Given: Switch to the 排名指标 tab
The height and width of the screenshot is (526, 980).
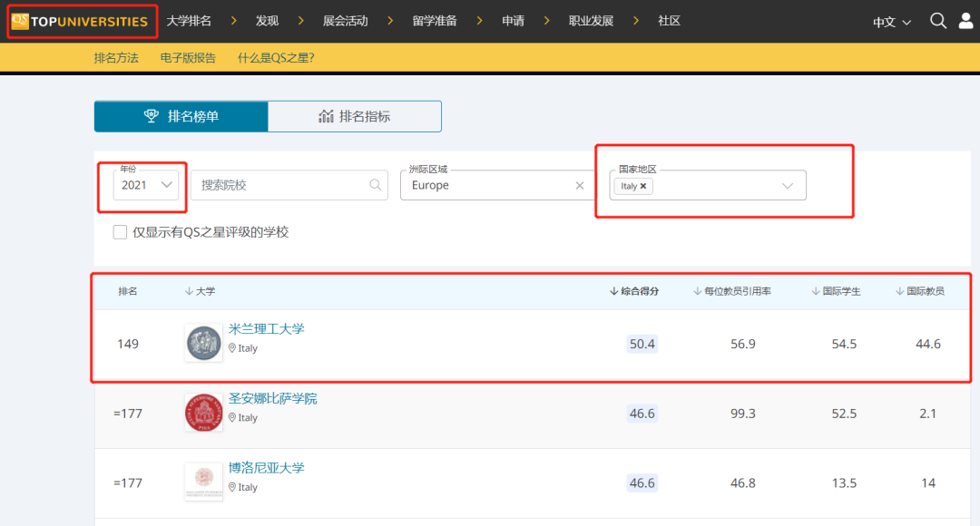Looking at the screenshot, I should (355, 116).
